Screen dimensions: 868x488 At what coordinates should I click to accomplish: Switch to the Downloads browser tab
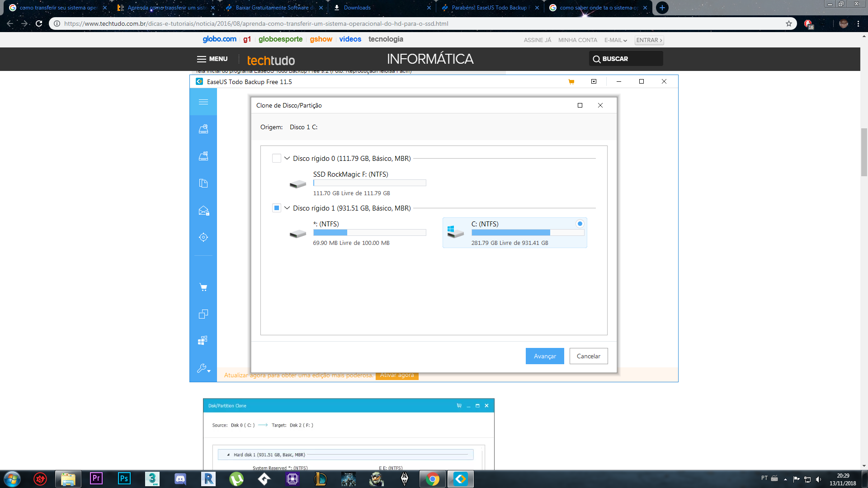382,8
